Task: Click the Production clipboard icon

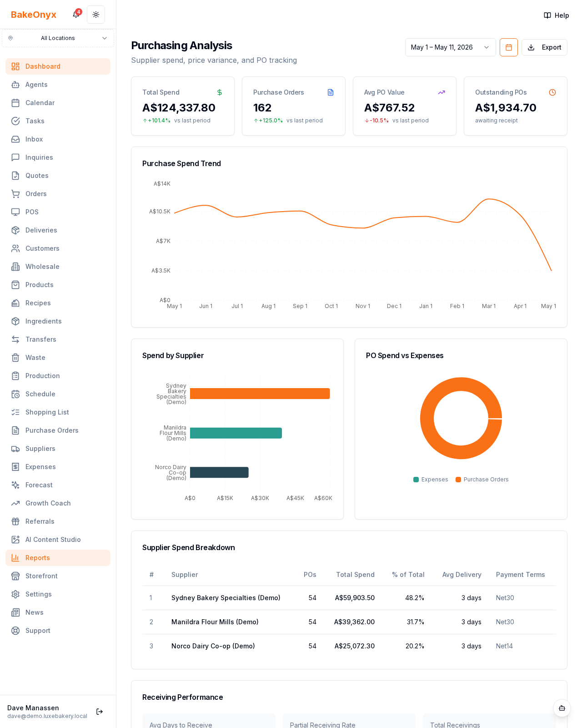Action: 15,376
